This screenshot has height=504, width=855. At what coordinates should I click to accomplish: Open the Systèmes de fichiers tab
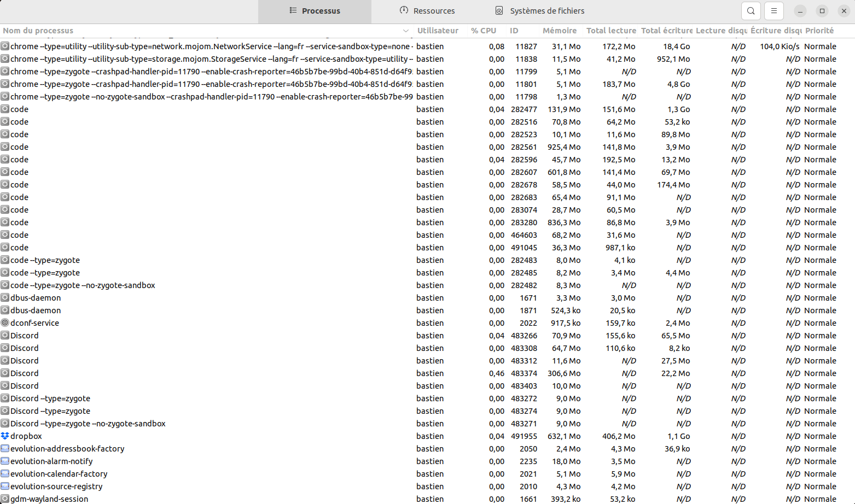(539, 11)
